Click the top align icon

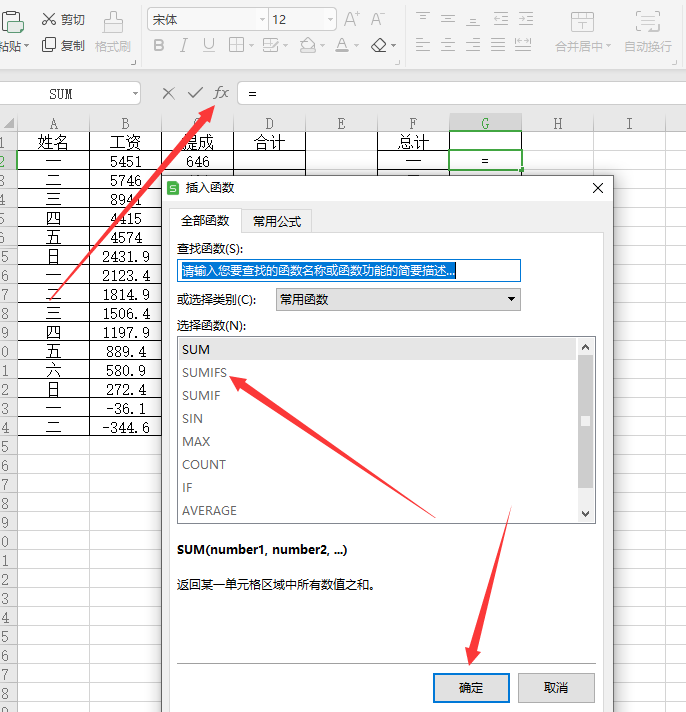(423, 19)
